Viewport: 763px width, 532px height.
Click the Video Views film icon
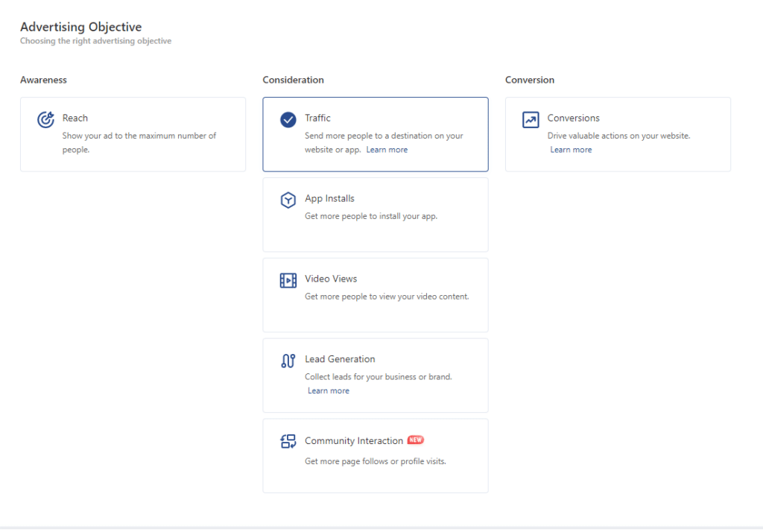tap(288, 280)
